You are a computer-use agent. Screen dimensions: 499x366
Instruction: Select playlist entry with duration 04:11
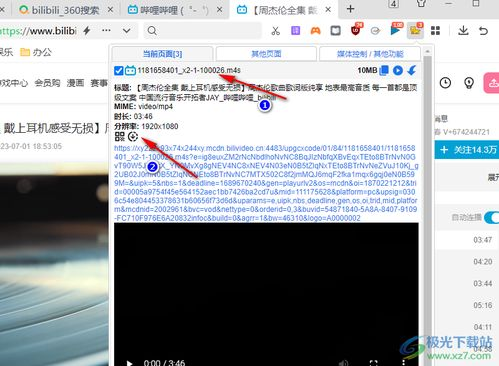(482, 327)
